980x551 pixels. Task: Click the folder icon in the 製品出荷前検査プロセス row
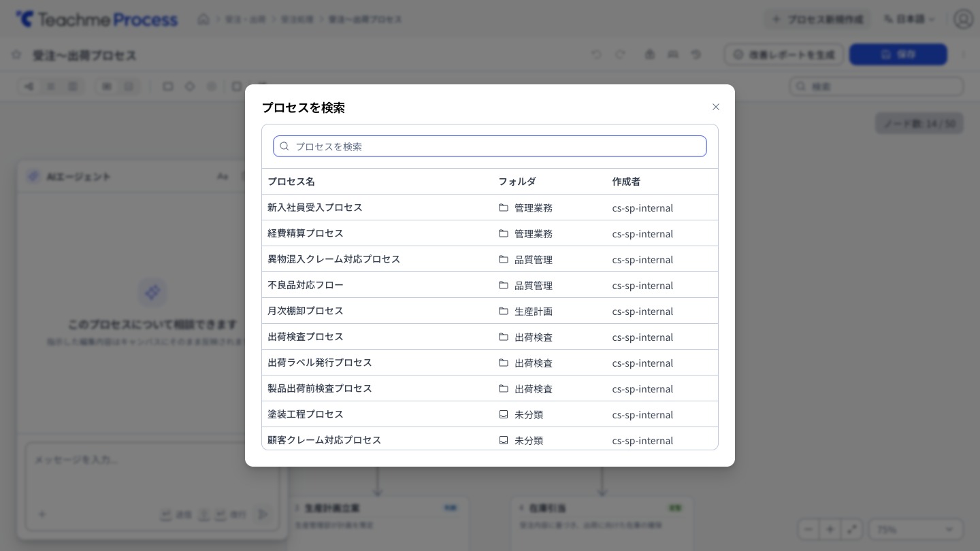click(504, 388)
